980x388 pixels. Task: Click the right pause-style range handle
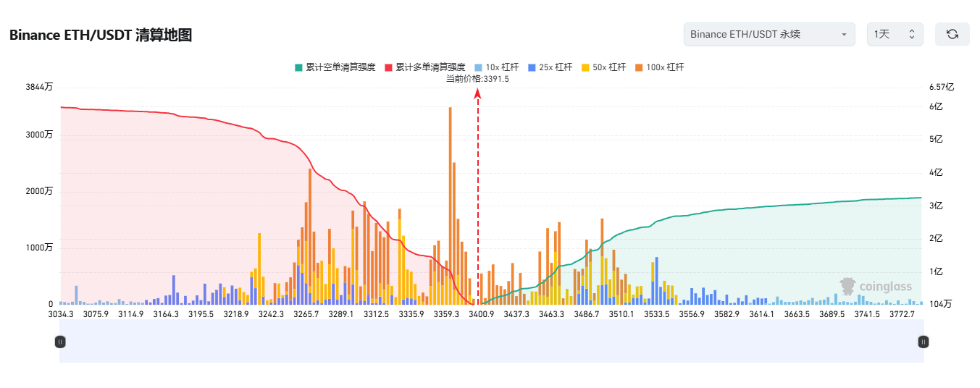pos(923,341)
